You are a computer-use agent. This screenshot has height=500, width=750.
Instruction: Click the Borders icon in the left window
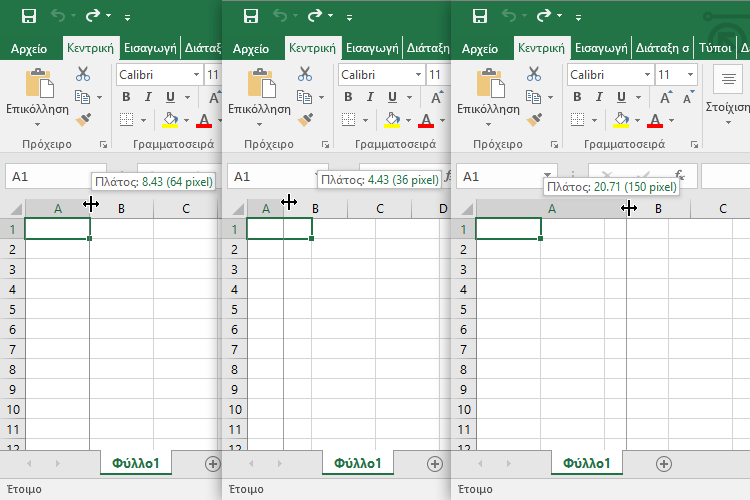pyautogui.click(x=126, y=120)
